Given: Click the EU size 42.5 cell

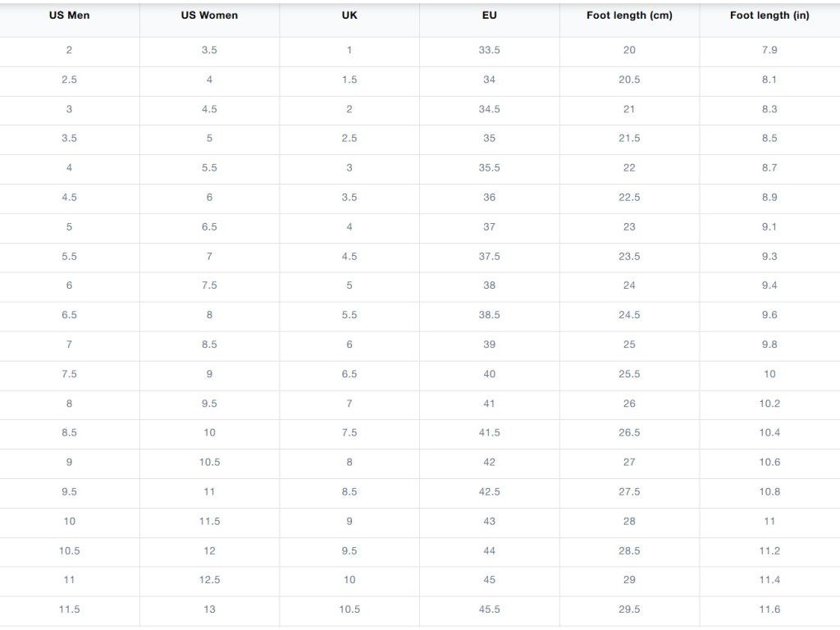Looking at the screenshot, I should point(489,492).
